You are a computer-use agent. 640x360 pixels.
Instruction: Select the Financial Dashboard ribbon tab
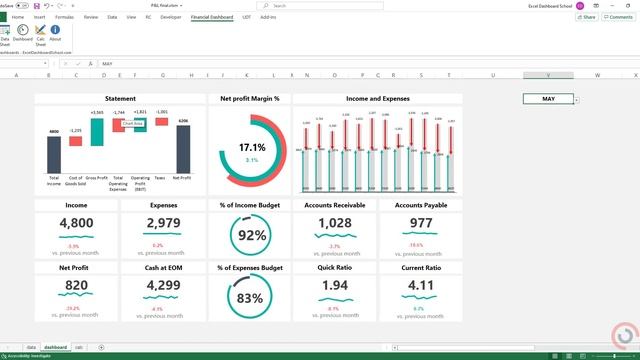pyautogui.click(x=212, y=17)
